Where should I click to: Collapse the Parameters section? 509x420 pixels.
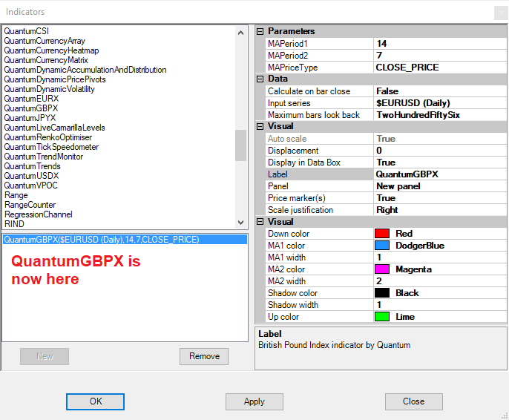pos(260,31)
